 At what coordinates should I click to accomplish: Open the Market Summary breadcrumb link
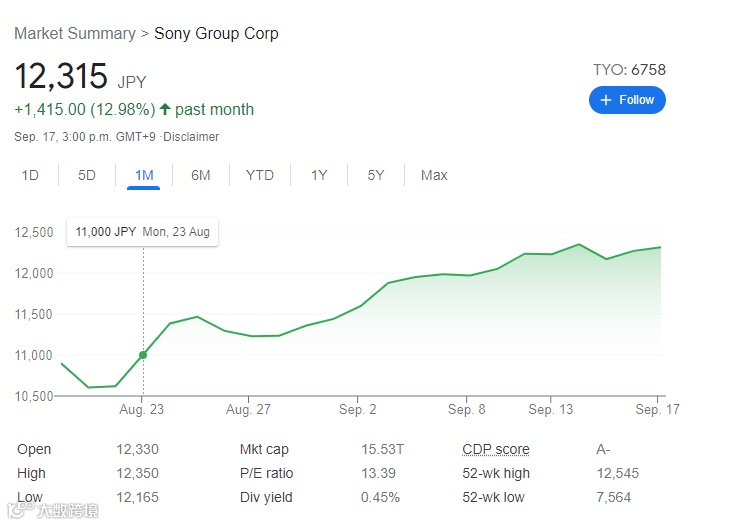pos(75,34)
